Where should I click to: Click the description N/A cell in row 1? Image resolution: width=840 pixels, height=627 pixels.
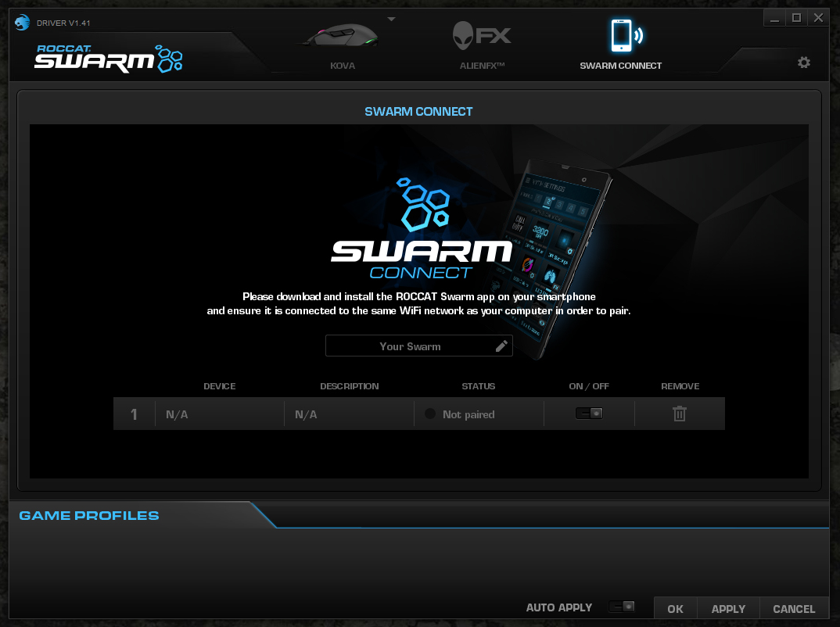click(349, 414)
